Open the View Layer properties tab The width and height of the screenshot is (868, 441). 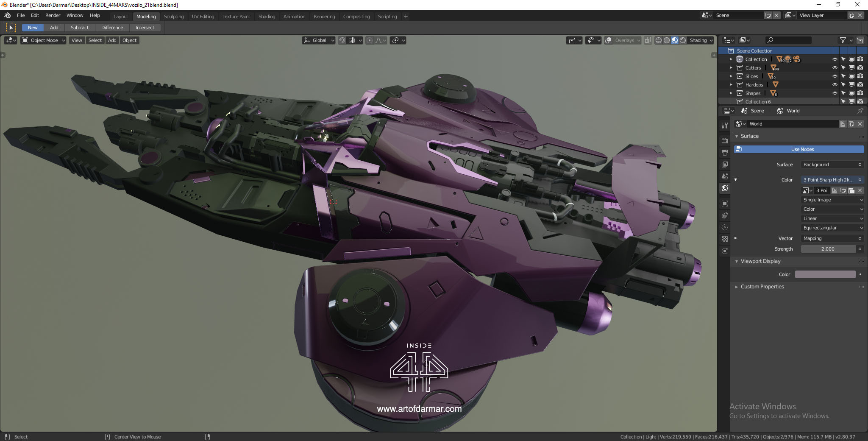[x=725, y=164]
